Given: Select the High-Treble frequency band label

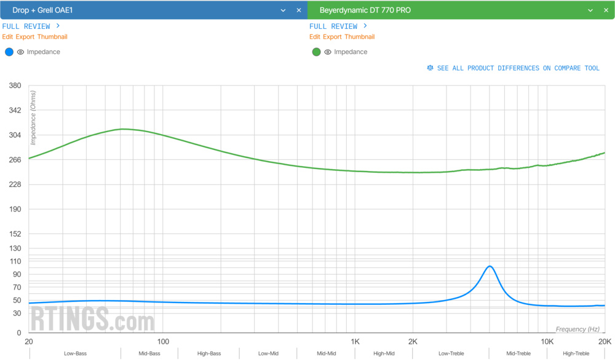Looking at the screenshot, I should (576, 353).
